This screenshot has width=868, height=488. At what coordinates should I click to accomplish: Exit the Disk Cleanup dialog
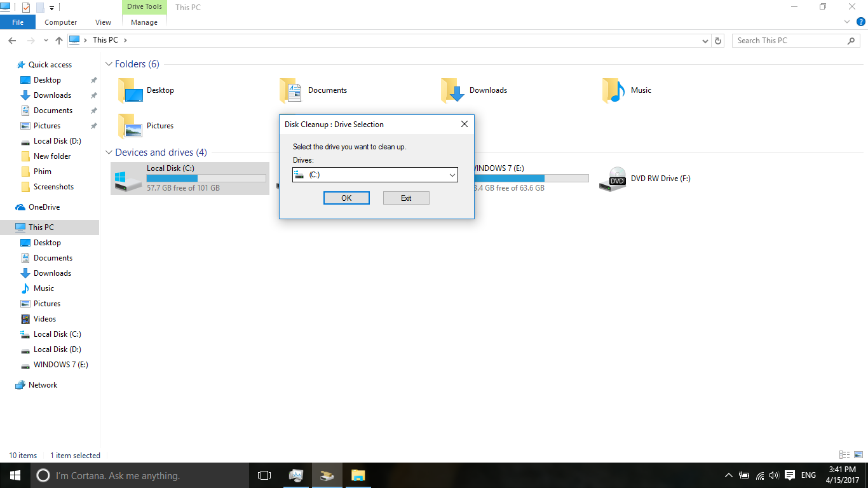406,198
